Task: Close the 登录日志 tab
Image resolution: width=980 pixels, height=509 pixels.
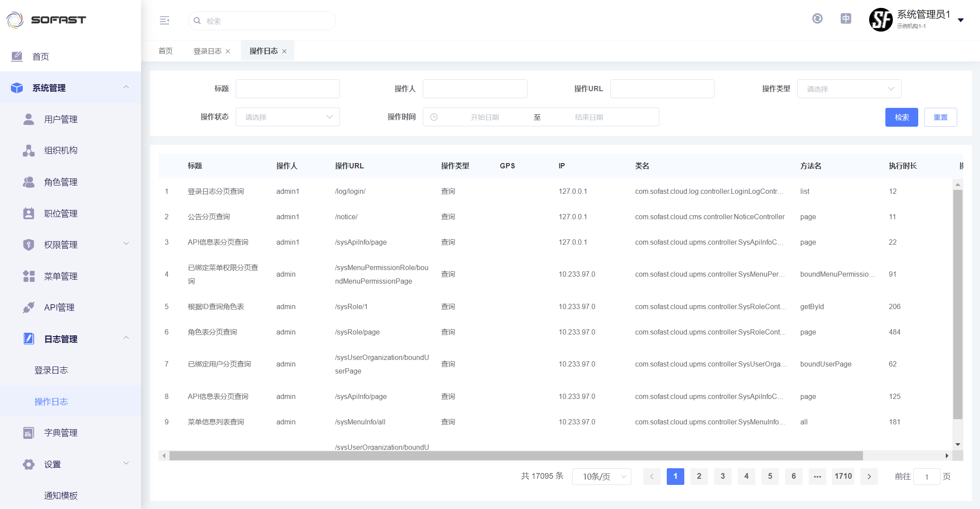Action: pyautogui.click(x=228, y=51)
